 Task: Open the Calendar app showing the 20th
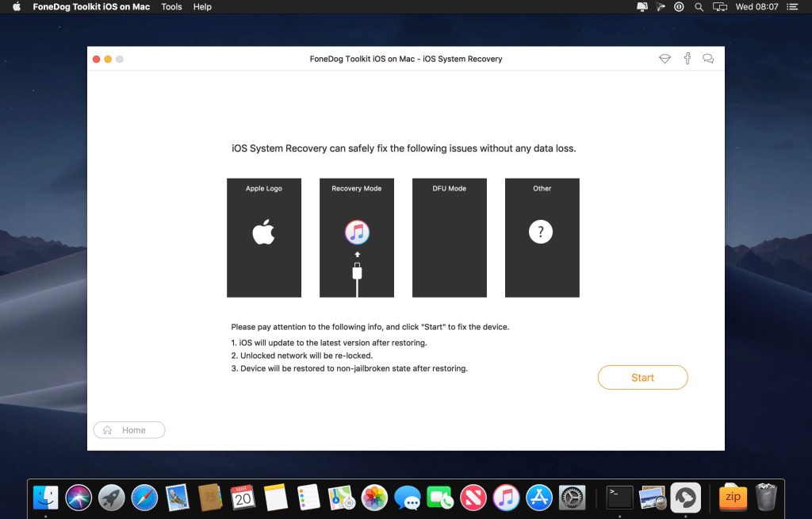click(x=242, y=498)
